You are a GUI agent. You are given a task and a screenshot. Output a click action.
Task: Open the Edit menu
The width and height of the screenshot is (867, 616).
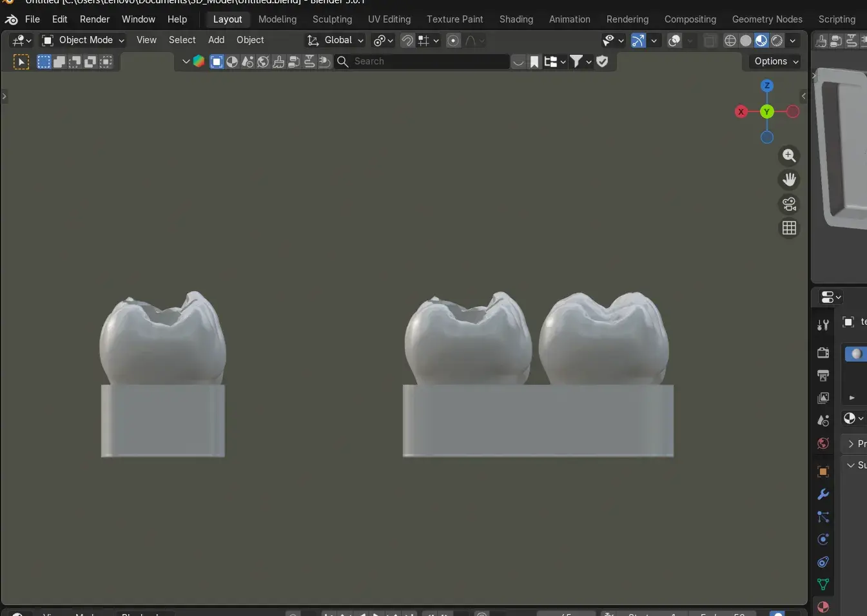click(x=59, y=19)
